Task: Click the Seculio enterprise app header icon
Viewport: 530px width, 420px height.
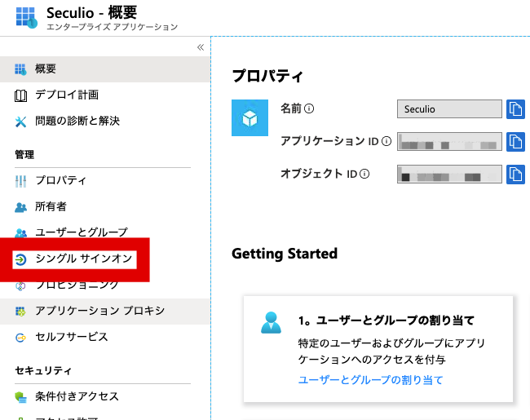Action: tap(27, 18)
